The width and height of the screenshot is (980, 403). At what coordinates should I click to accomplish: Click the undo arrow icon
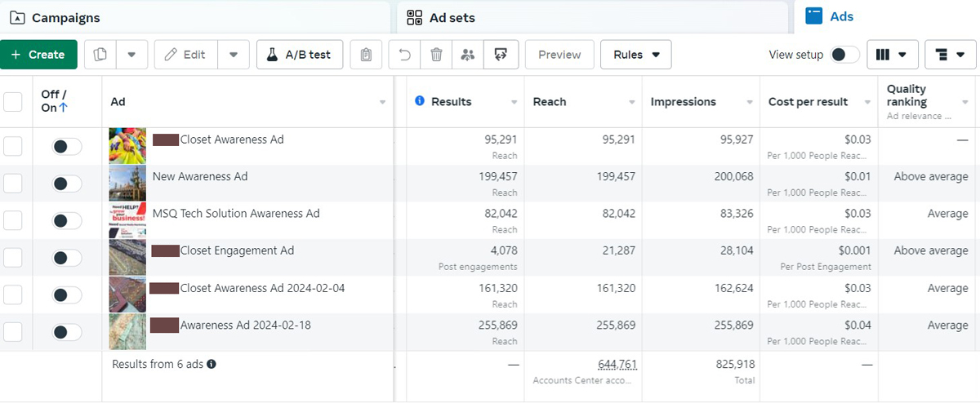tap(404, 55)
